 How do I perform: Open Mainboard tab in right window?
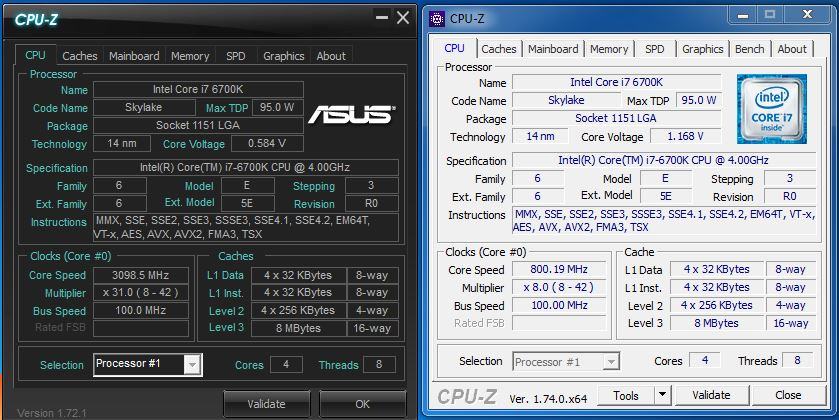pyautogui.click(x=553, y=49)
